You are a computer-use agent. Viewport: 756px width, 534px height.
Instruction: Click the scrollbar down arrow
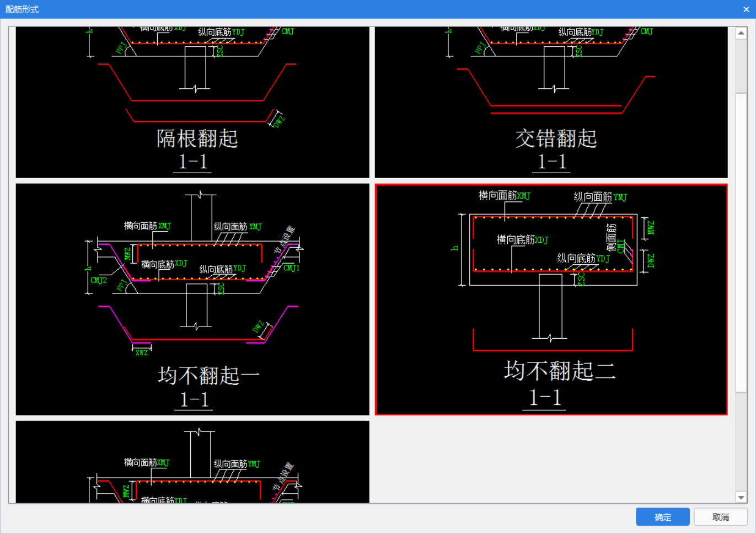tap(741, 498)
